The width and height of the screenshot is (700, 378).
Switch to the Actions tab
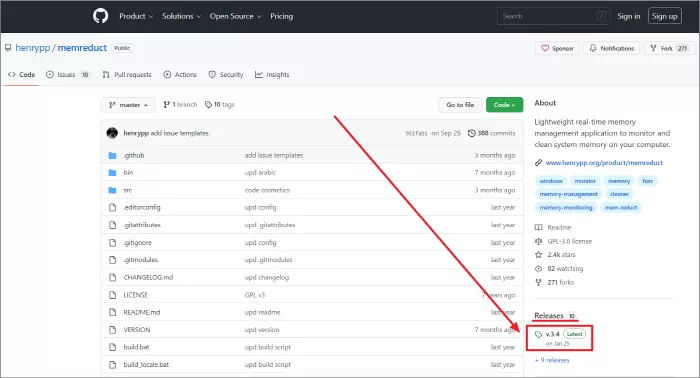(180, 75)
